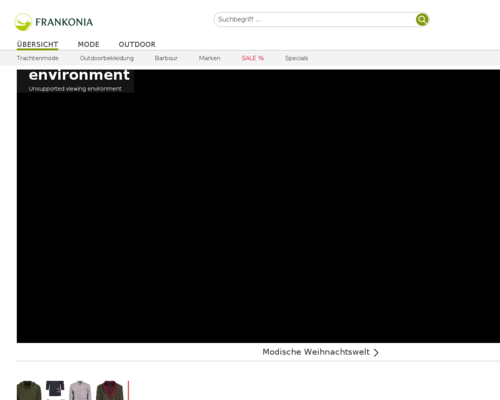Switch to the OUTDOOR tab
Screen dimensions: 500x400
[x=137, y=44]
